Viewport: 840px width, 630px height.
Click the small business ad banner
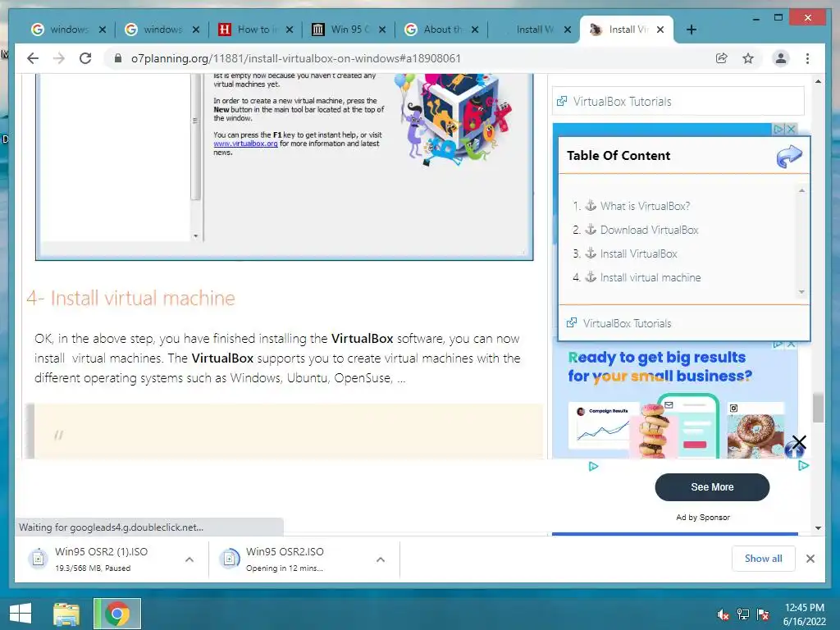674,399
